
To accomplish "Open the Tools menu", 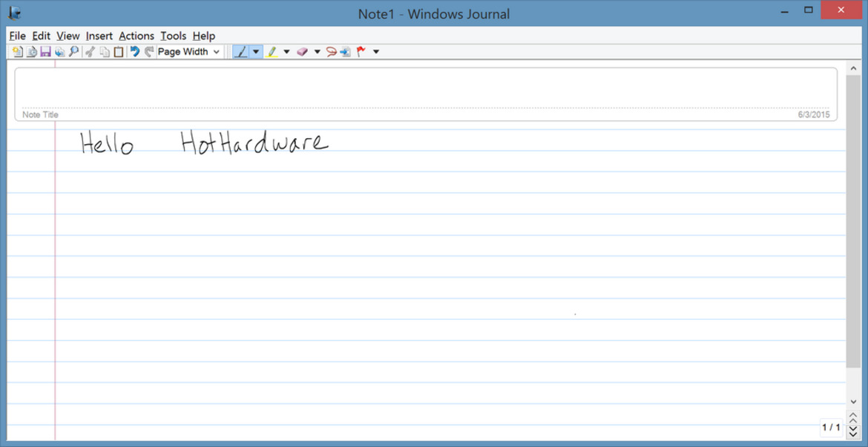I will [173, 36].
